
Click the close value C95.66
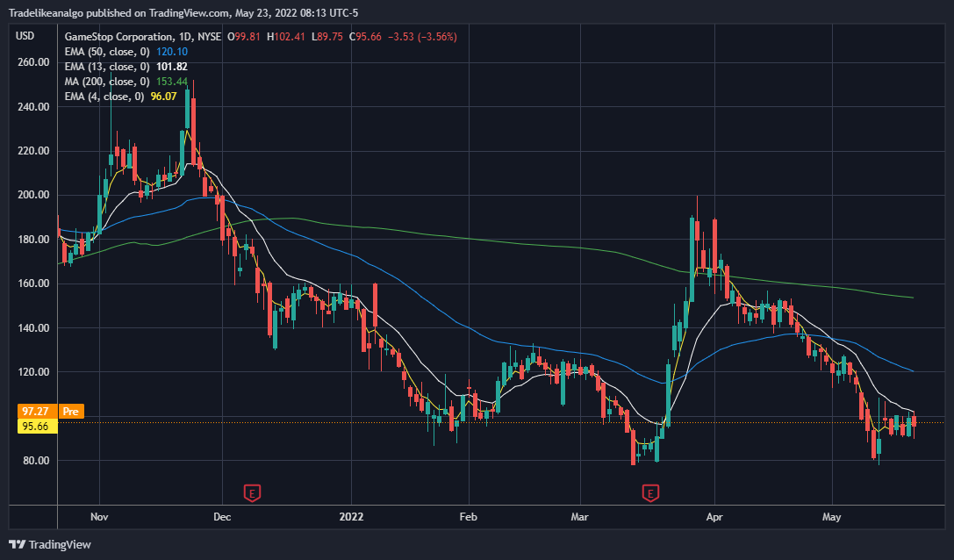(366, 37)
